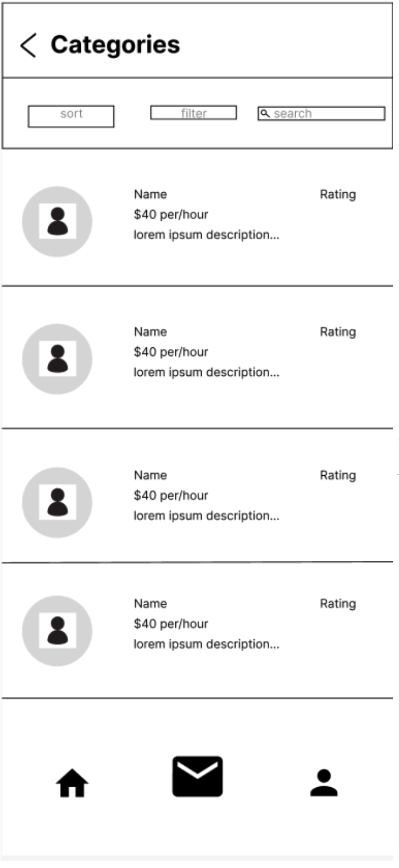Click the magnifier icon in search
This screenshot has height=868, width=399.
pyautogui.click(x=265, y=114)
